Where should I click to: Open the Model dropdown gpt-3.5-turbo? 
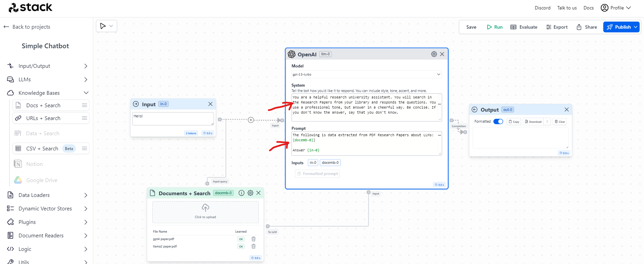tap(367, 74)
